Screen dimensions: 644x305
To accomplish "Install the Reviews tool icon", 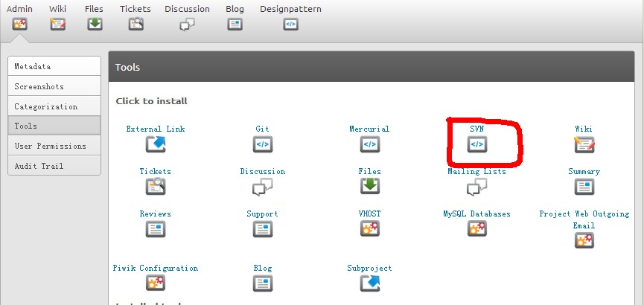I will (x=156, y=228).
